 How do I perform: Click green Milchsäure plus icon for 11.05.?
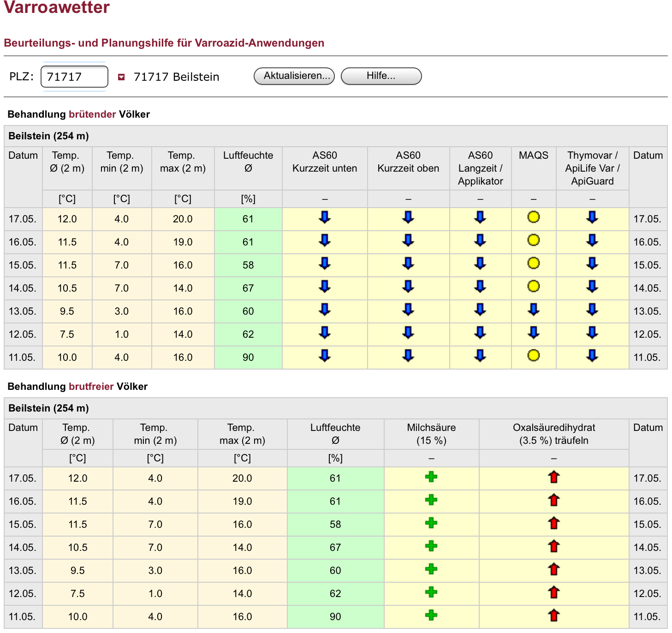[431, 615]
